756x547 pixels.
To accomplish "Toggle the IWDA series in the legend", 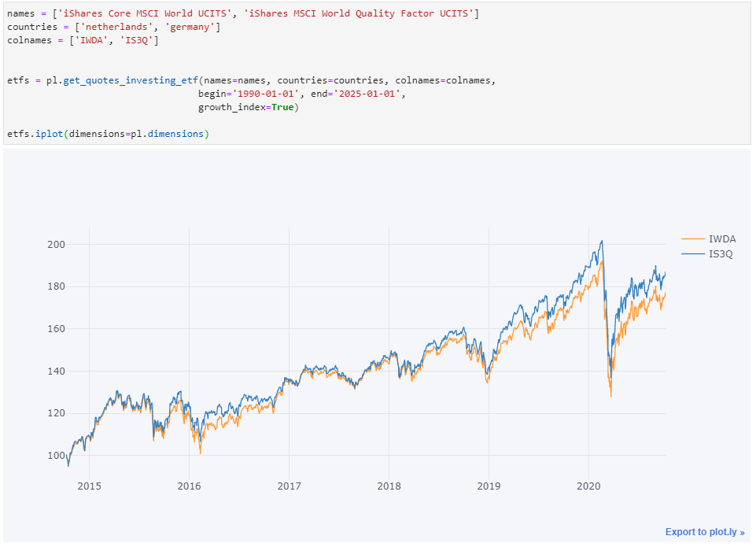I will pos(721,238).
